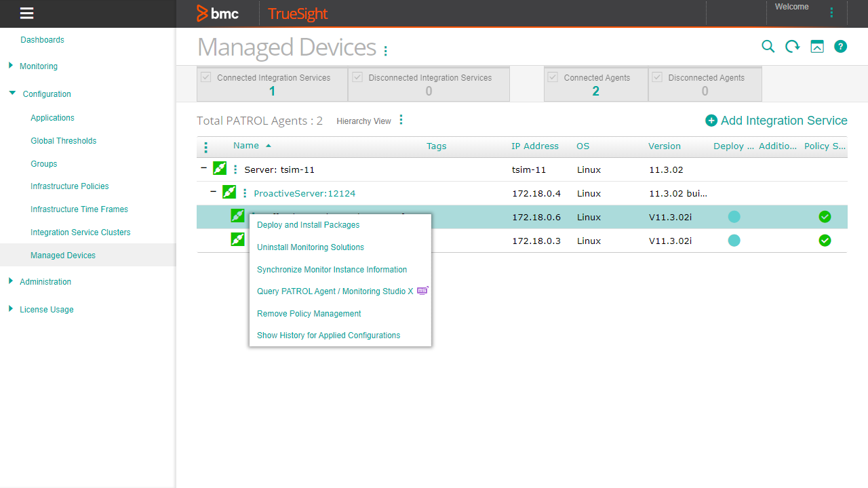Viewport: 868px width, 488px height.
Task: Open action menu beside Managed Devices title
Action: click(386, 51)
